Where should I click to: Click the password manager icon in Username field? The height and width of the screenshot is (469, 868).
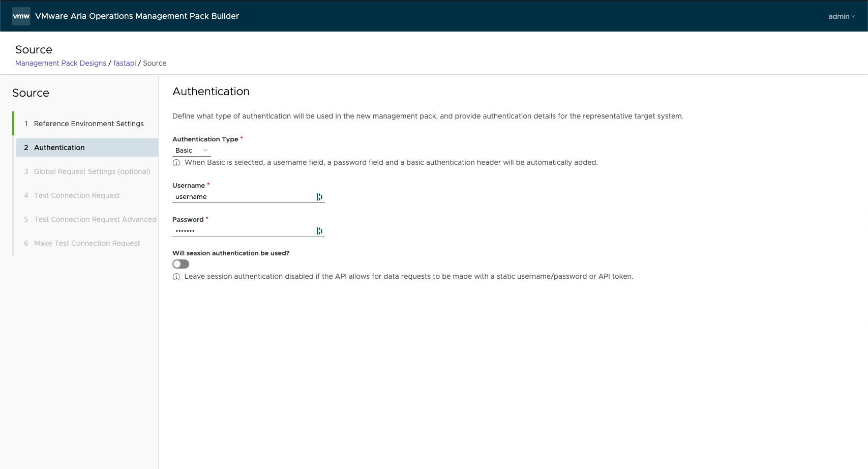(x=319, y=197)
